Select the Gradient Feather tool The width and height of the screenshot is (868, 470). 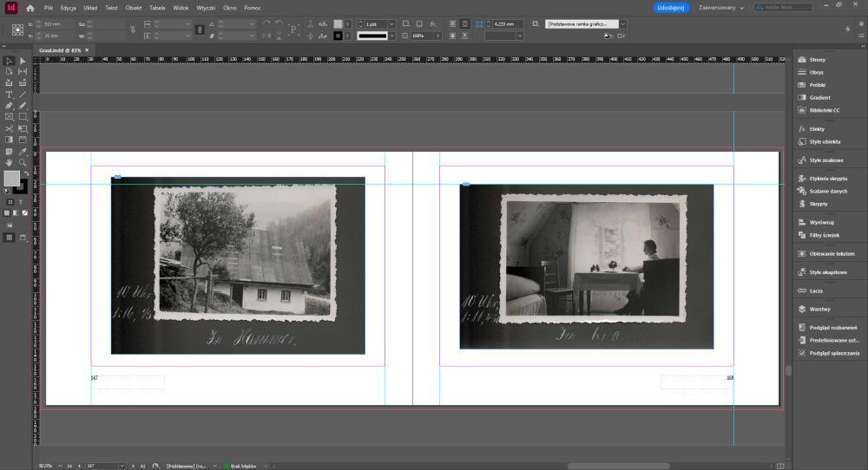point(23,140)
